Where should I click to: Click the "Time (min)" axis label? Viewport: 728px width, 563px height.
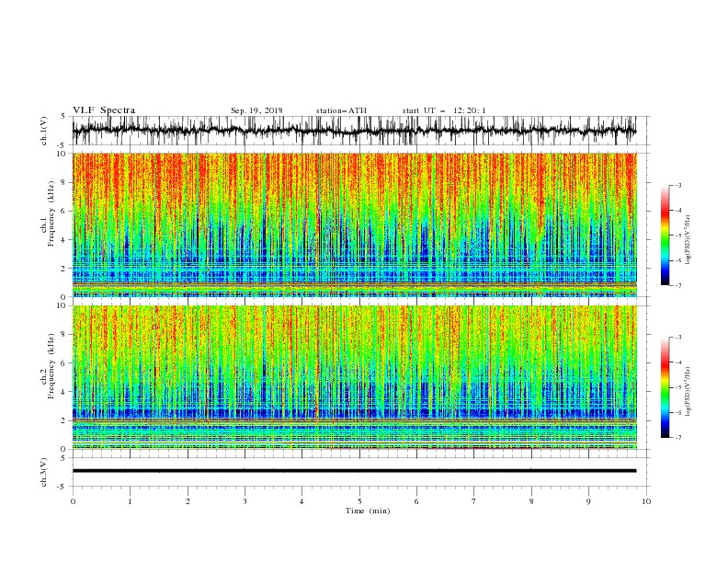(x=368, y=511)
